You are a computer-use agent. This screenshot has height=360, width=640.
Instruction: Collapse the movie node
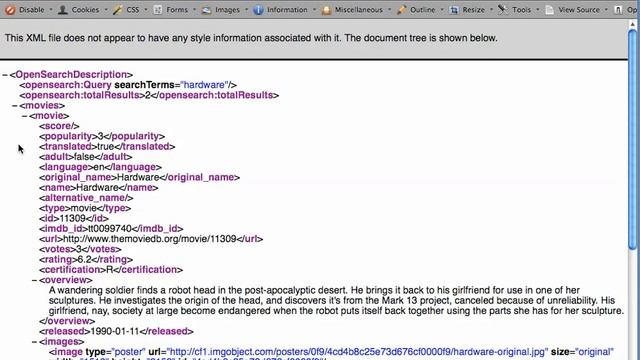pos(24,116)
